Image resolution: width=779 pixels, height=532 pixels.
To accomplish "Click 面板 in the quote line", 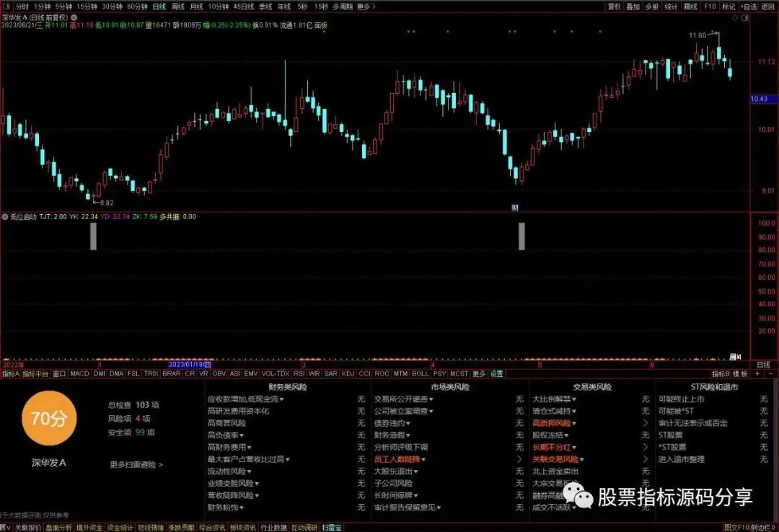I will pyautogui.click(x=321, y=25).
